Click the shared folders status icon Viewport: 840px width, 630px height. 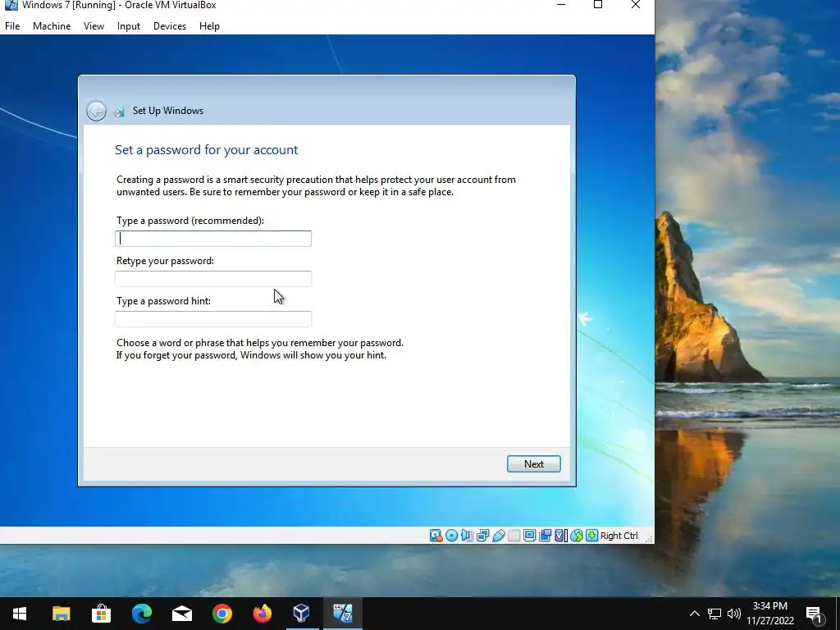tap(514, 535)
